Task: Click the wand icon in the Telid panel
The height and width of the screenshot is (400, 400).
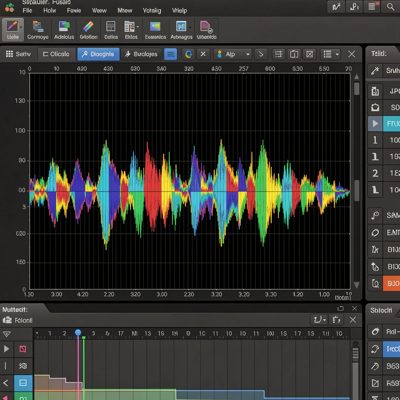Action: [375, 71]
